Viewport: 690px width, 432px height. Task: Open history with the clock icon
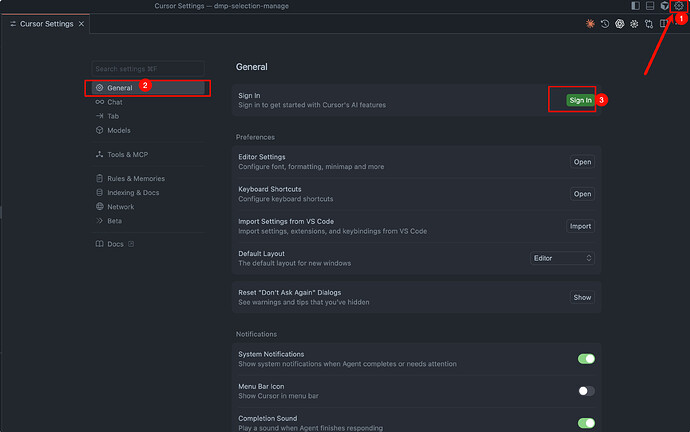click(x=605, y=24)
